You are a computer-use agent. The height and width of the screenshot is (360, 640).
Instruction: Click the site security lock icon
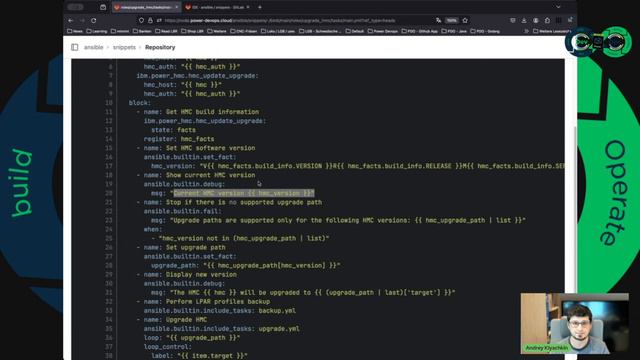[150, 20]
